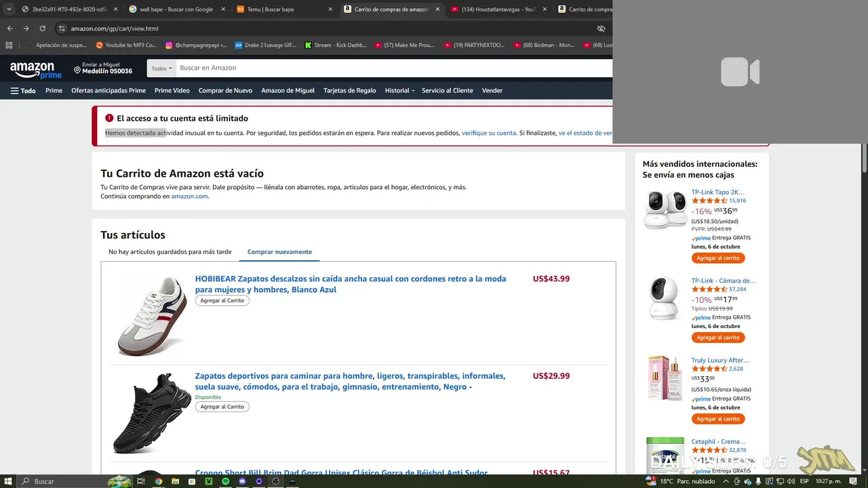Go back with browser back arrow
Image resolution: width=868 pixels, height=488 pixels.
point(9,28)
